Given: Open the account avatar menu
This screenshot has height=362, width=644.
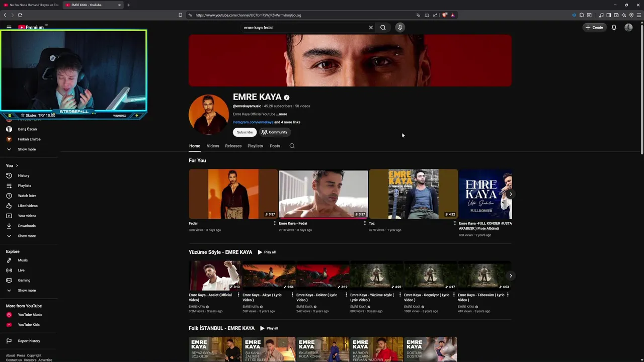Looking at the screenshot, I should point(628,28).
